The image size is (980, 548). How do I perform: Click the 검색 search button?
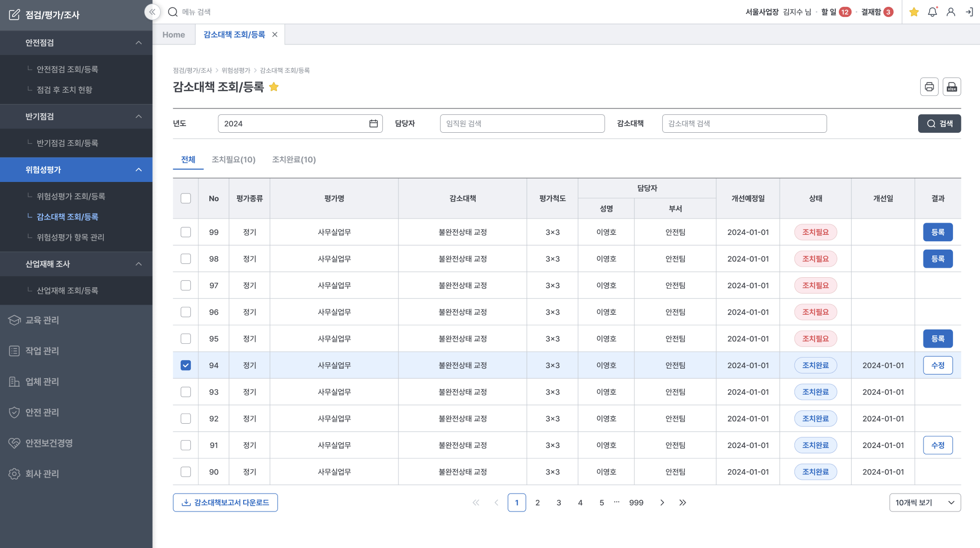pyautogui.click(x=939, y=123)
